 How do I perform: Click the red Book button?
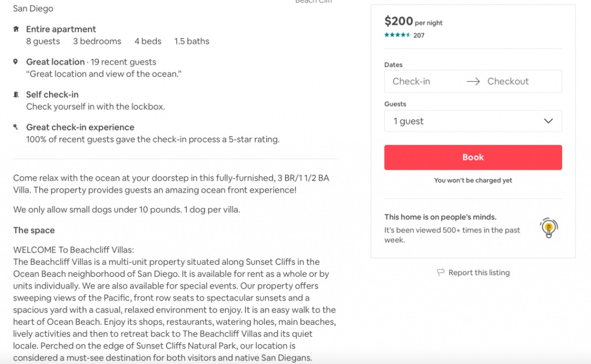[x=473, y=157]
